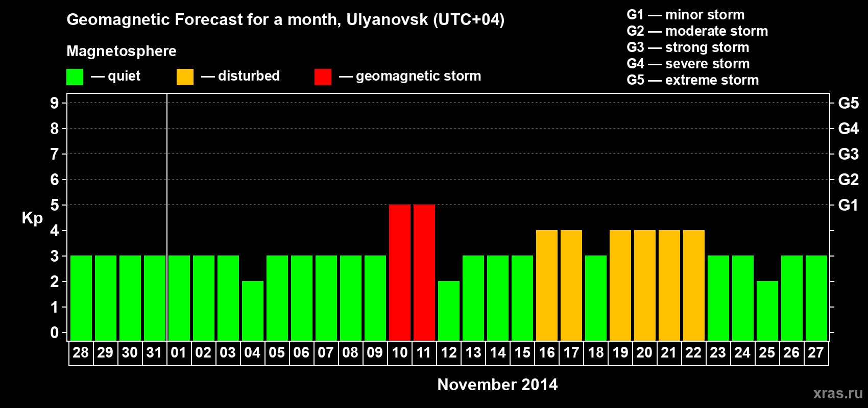Click the G5 storm level label on axis
The height and width of the screenshot is (408, 868).
click(848, 103)
